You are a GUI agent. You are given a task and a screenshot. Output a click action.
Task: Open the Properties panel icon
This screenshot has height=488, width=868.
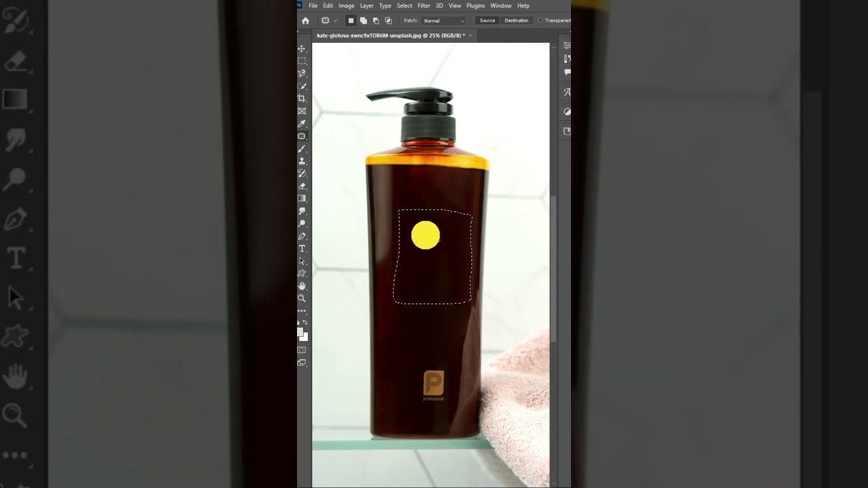pos(567,45)
